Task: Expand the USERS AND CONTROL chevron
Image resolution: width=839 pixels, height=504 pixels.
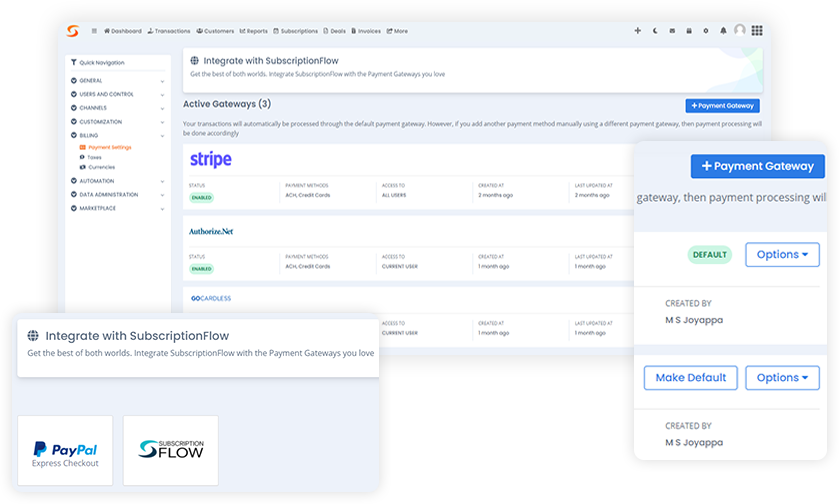Action: (162, 95)
